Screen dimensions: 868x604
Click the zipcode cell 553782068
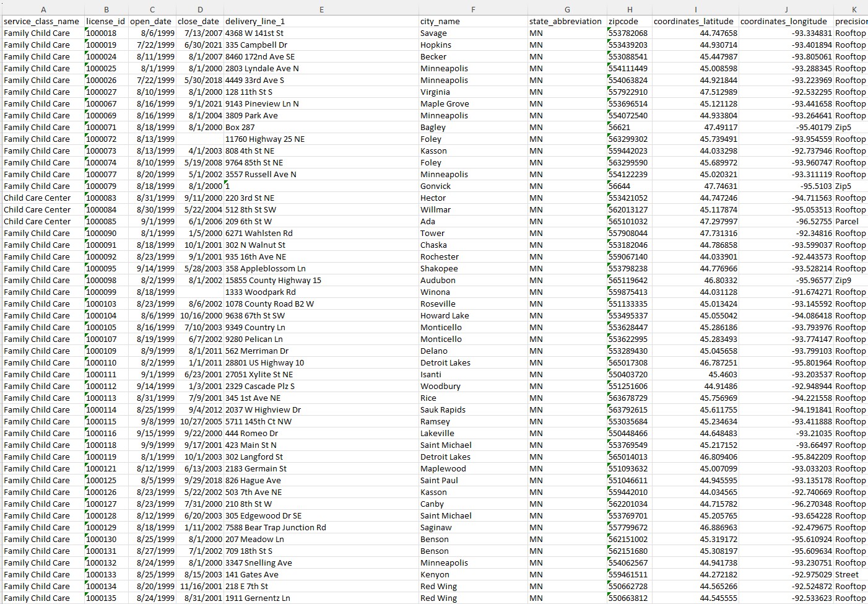tap(628, 33)
